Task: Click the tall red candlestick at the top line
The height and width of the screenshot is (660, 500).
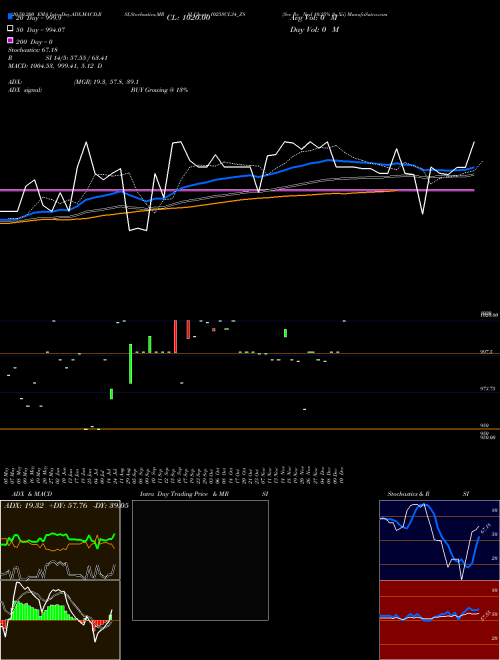Action: pos(175,336)
